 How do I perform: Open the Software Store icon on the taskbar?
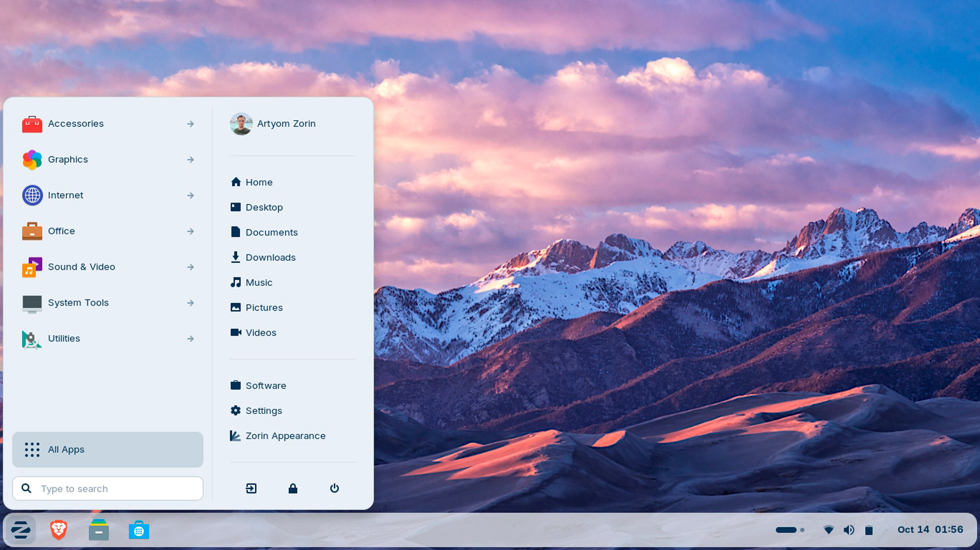click(x=139, y=530)
